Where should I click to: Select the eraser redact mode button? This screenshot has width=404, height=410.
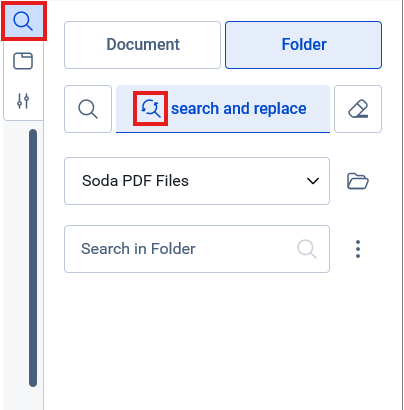pos(358,109)
